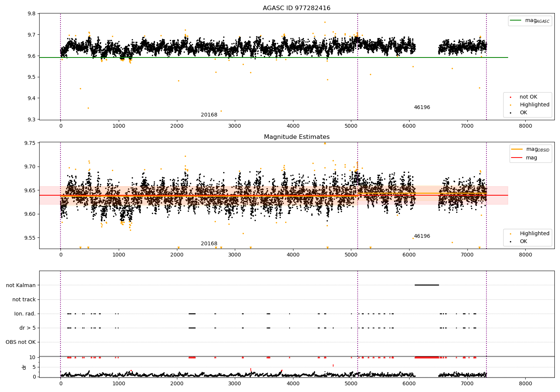Click the '46196' annotation in Magnitude Estimates plot

[x=422, y=236]
